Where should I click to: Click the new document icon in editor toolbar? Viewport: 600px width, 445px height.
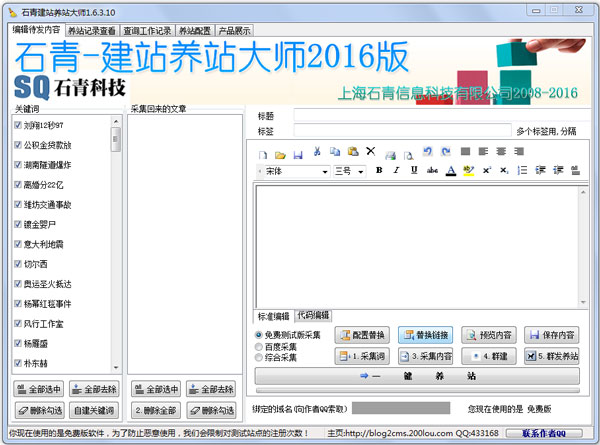pos(262,155)
